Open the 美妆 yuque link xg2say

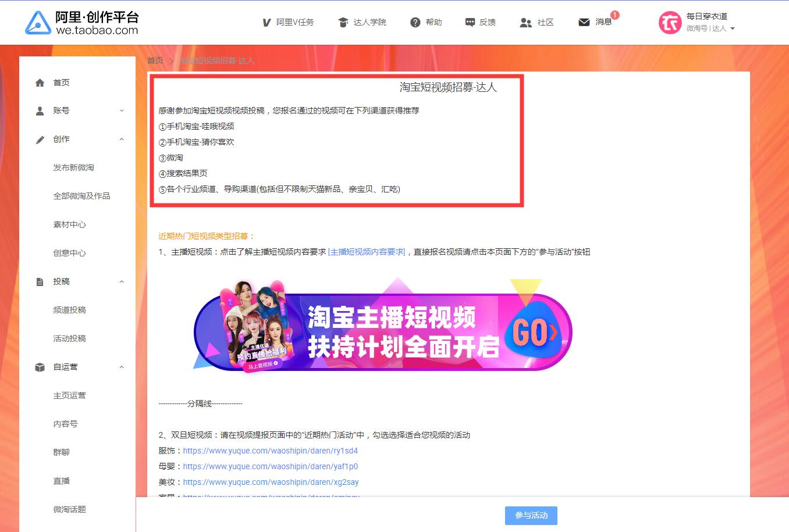(271, 482)
